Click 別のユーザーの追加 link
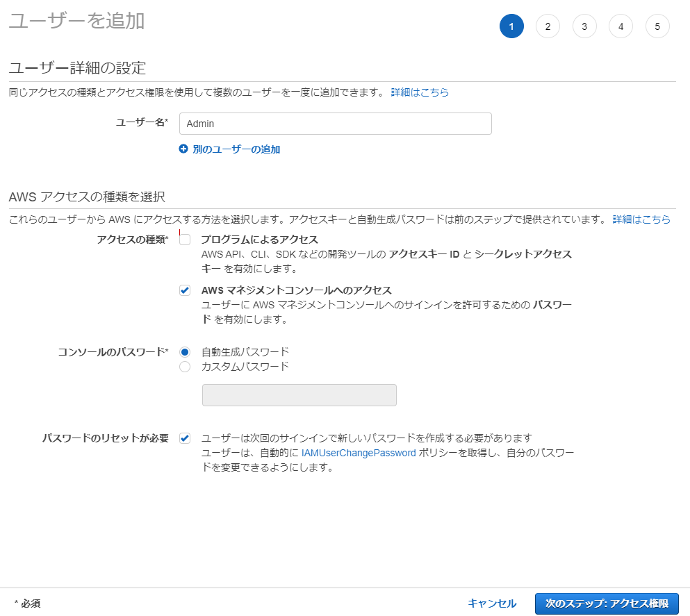The image size is (690, 616). coord(236,149)
